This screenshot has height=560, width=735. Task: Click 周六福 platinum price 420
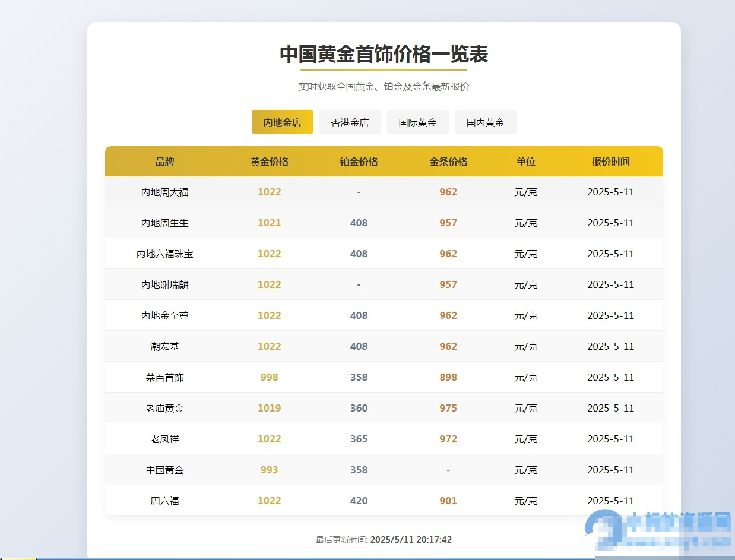(x=359, y=501)
